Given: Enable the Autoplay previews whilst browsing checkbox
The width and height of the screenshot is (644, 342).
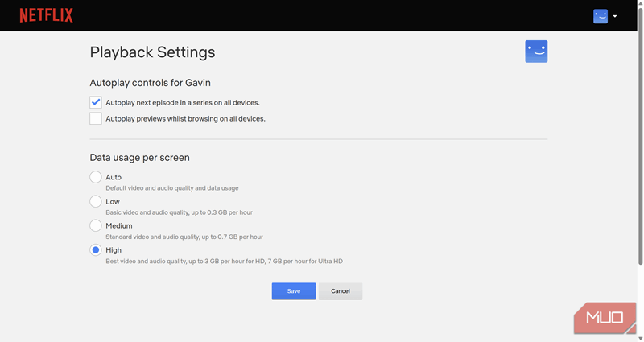Looking at the screenshot, I should pos(96,119).
